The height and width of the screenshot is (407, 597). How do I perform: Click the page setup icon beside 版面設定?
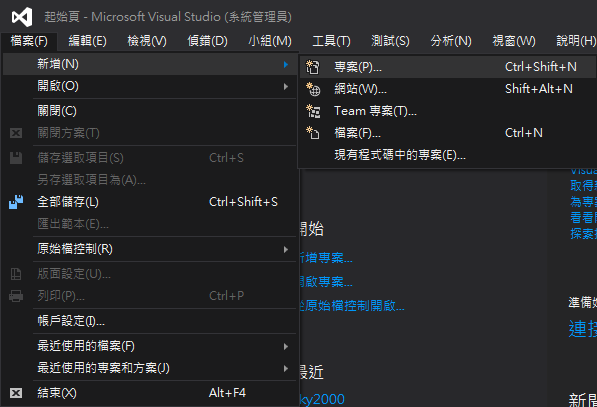click(x=16, y=274)
